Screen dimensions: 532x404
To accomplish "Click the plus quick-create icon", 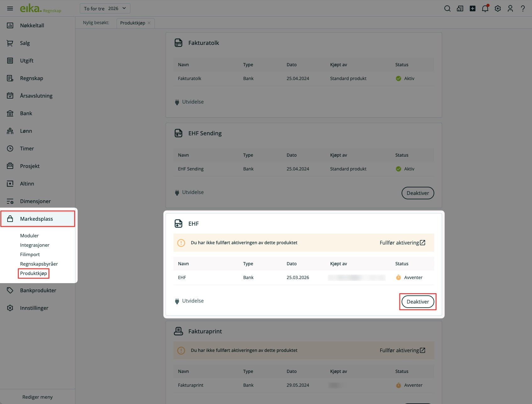I will click(x=472, y=8).
